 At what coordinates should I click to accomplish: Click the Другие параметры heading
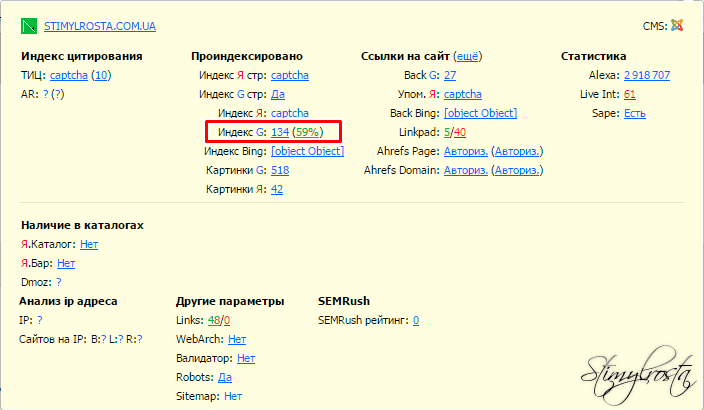[x=230, y=301]
